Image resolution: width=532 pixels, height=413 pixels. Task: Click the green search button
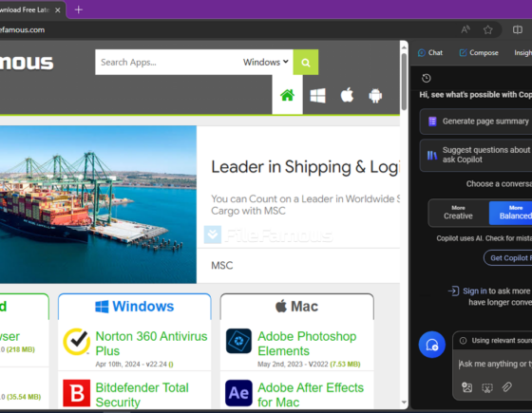click(306, 63)
